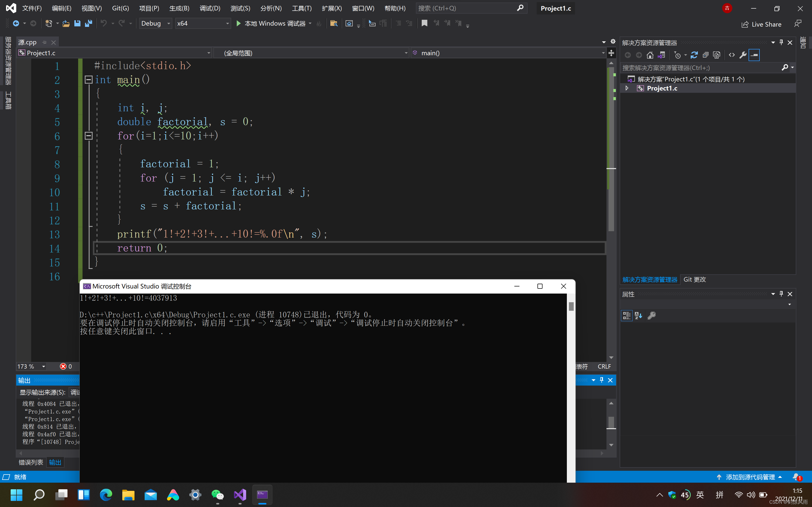Click the Home icon in Solution Explorer
This screenshot has height=507, width=812.
coord(650,55)
